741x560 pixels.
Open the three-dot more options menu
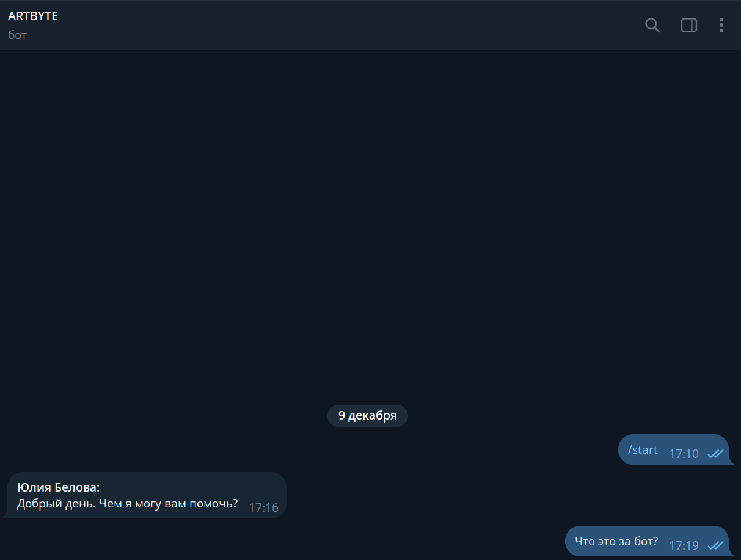tap(721, 25)
